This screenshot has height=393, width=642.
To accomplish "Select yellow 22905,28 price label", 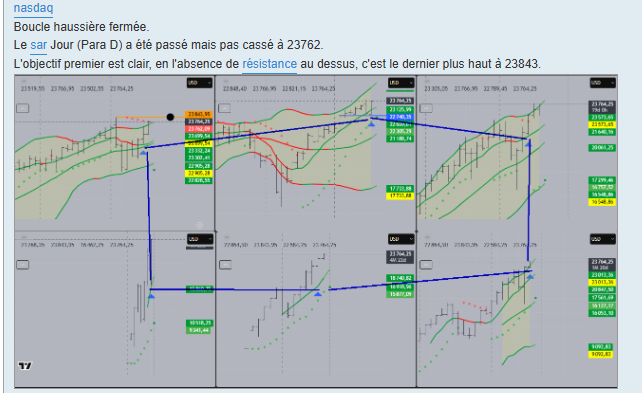I will (x=199, y=173).
